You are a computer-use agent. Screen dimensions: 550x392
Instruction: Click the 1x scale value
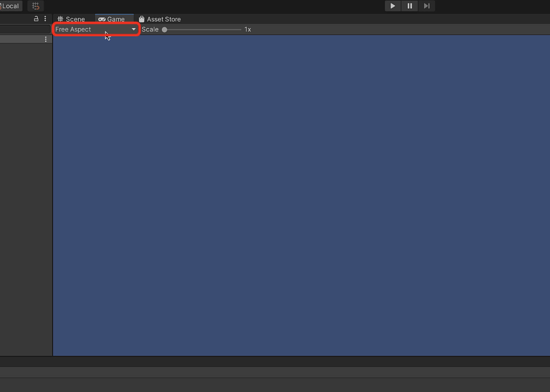(x=248, y=29)
